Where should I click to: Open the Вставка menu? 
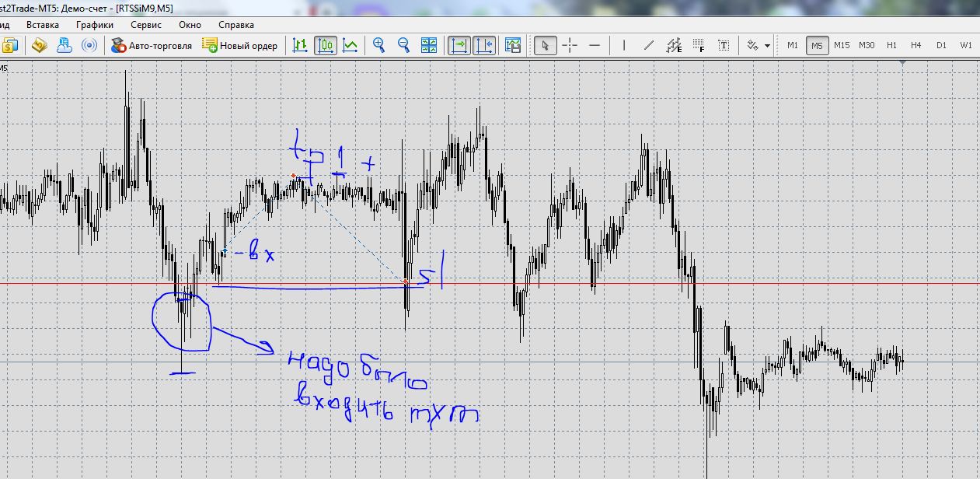[x=43, y=25]
